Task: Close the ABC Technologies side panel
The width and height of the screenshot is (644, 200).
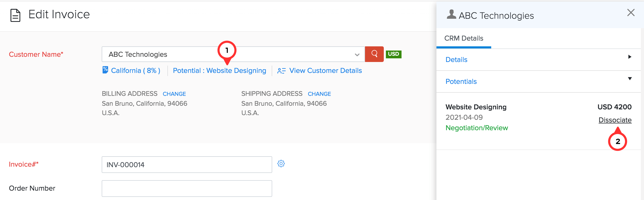Action: point(631,12)
